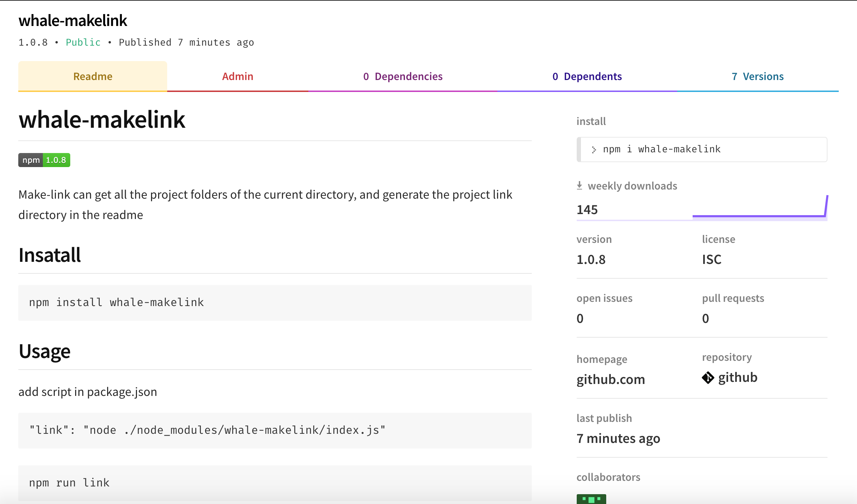Click the 'npm install whale-makelink' code block
Viewport: 857px width, 504px height.
click(x=275, y=303)
